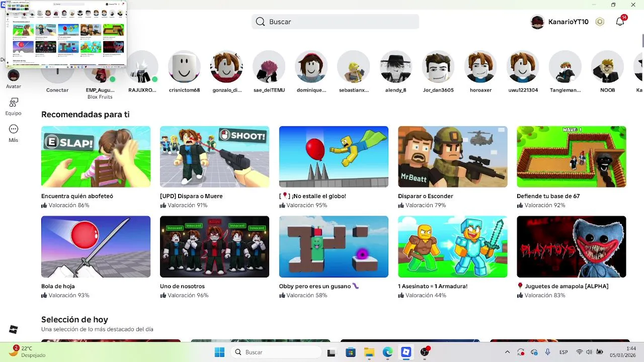Open KanarioYT10 profile avatar in header
The image size is (644, 362).
click(537, 22)
